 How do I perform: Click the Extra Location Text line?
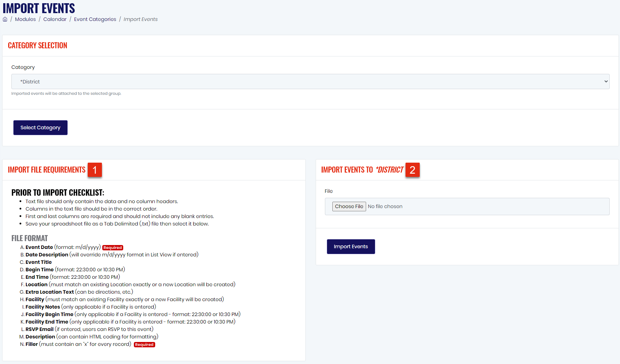click(79, 292)
